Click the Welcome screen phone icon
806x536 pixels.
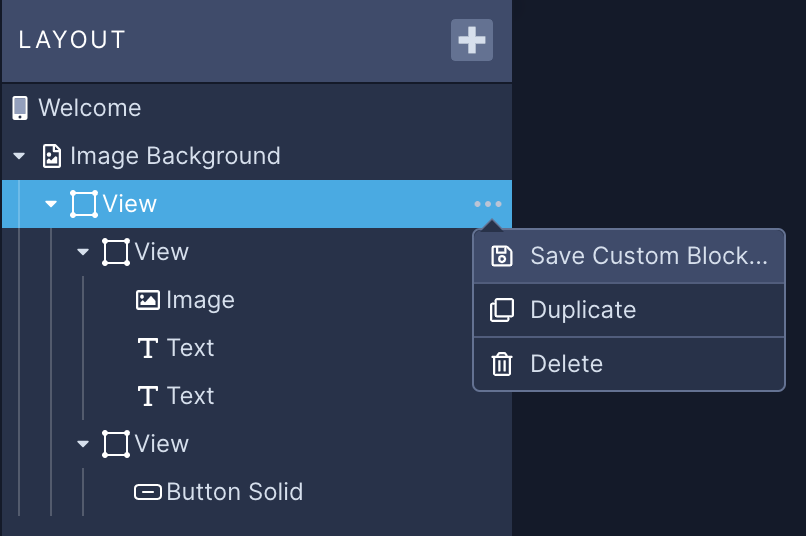20,108
